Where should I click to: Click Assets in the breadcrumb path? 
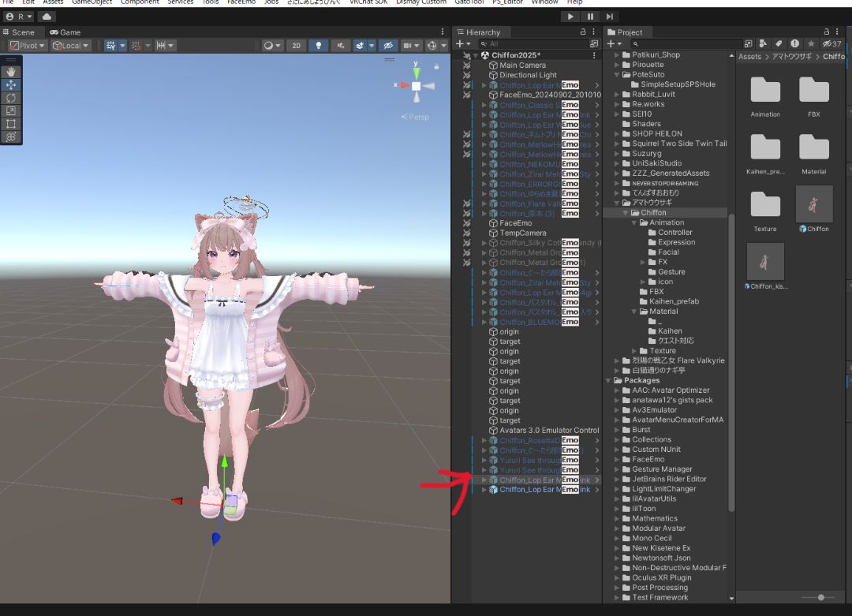[x=750, y=57]
